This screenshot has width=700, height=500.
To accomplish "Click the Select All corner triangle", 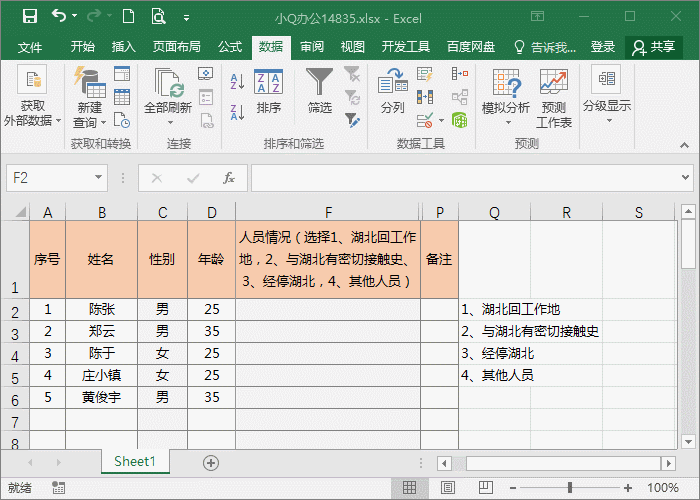I will point(20,212).
